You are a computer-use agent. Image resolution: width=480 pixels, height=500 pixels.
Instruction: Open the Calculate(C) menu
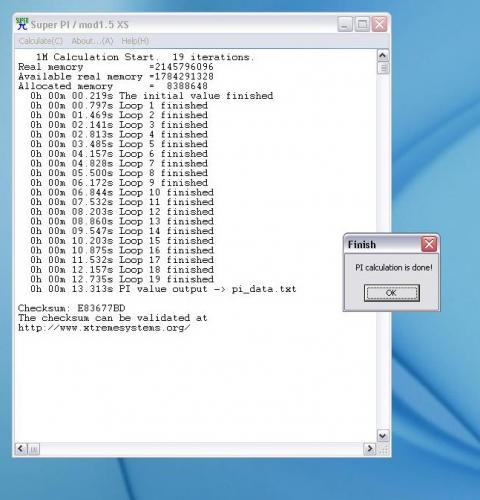point(40,41)
